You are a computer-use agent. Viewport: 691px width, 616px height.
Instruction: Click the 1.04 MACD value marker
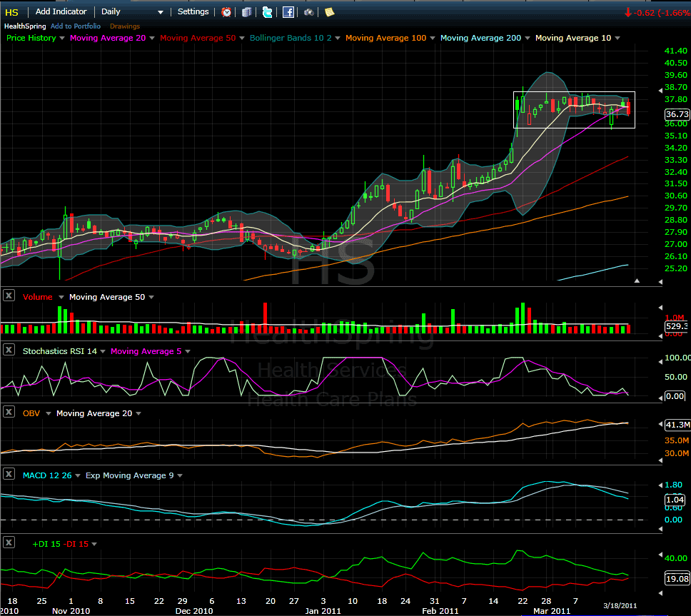[675, 500]
